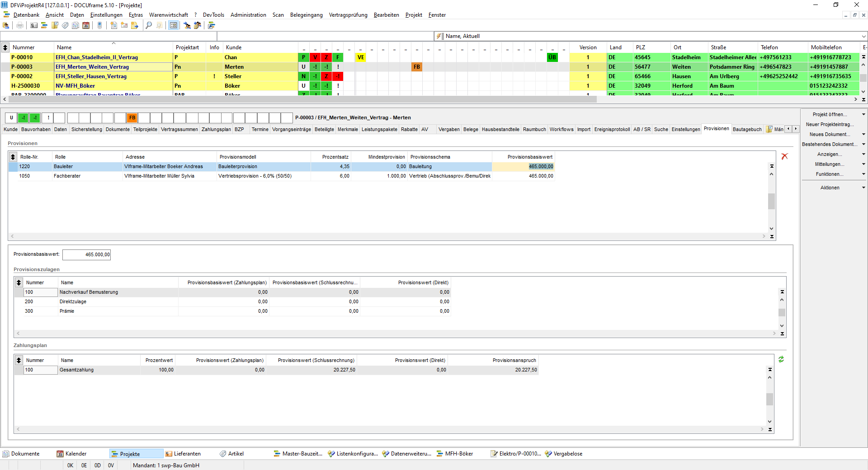
Task: Toggle the FB status box in project header
Action: (x=132, y=118)
